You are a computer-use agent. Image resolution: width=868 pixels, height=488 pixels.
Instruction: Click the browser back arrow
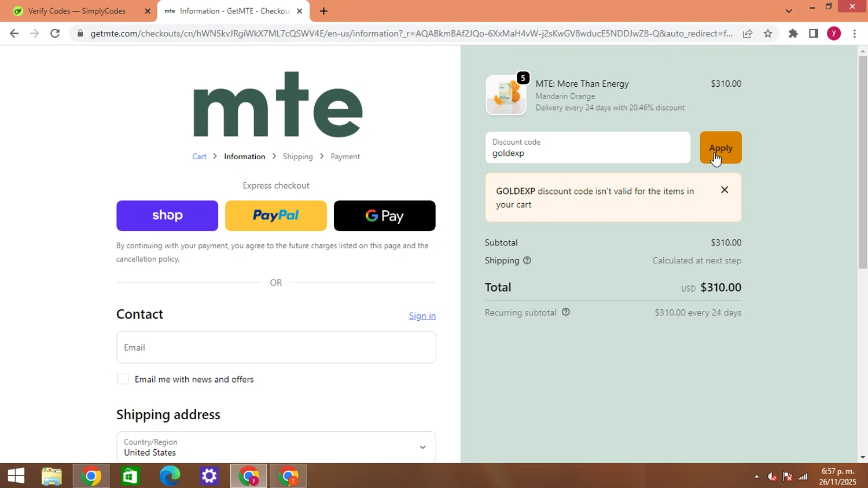point(14,34)
